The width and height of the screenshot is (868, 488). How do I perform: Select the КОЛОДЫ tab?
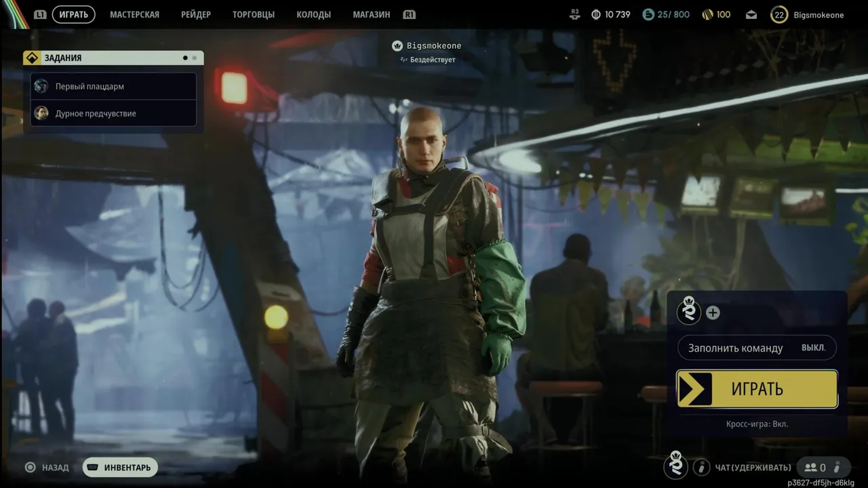pyautogui.click(x=313, y=14)
